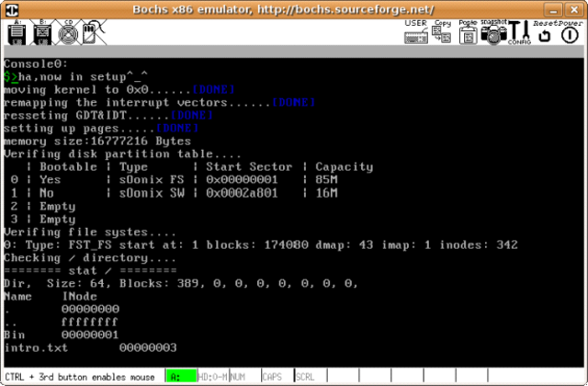This screenshot has height=386, width=588.
Task: Click the 'intro.txt' file name
Action: click(x=36, y=347)
